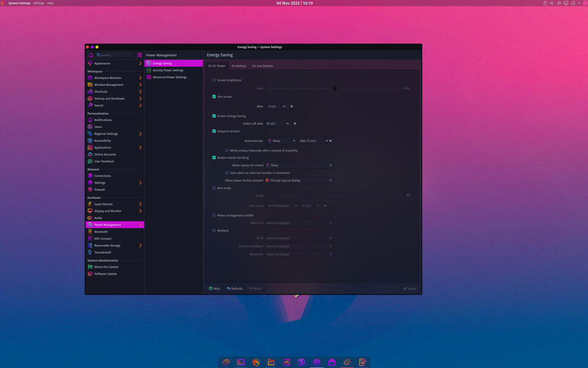Switch to the On AC Power tab
Image resolution: width=588 pixels, height=368 pixels.
(217, 66)
